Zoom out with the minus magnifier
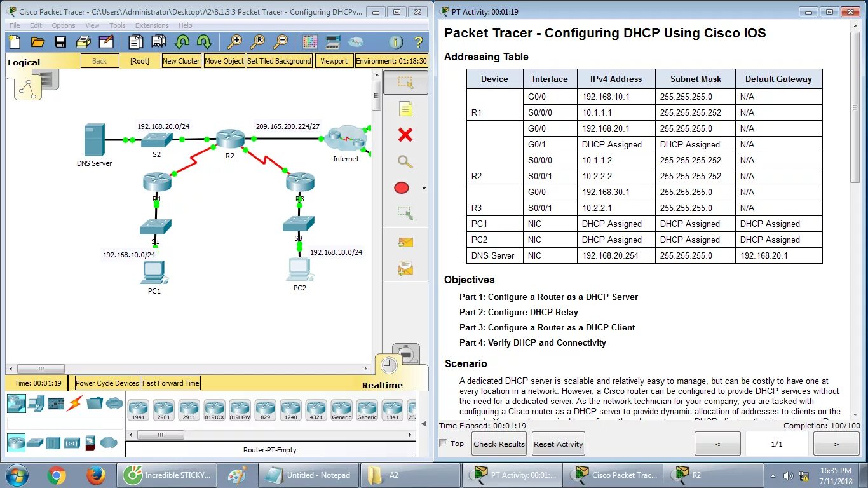 coord(280,42)
